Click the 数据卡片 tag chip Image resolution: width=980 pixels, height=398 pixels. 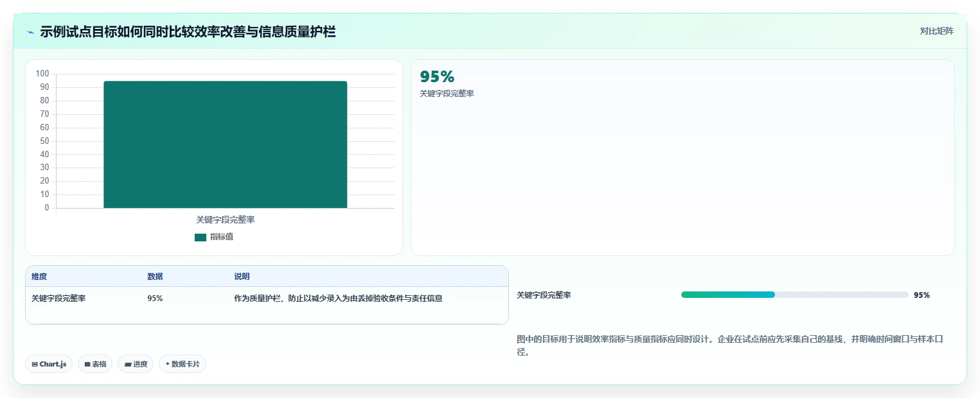pos(183,364)
